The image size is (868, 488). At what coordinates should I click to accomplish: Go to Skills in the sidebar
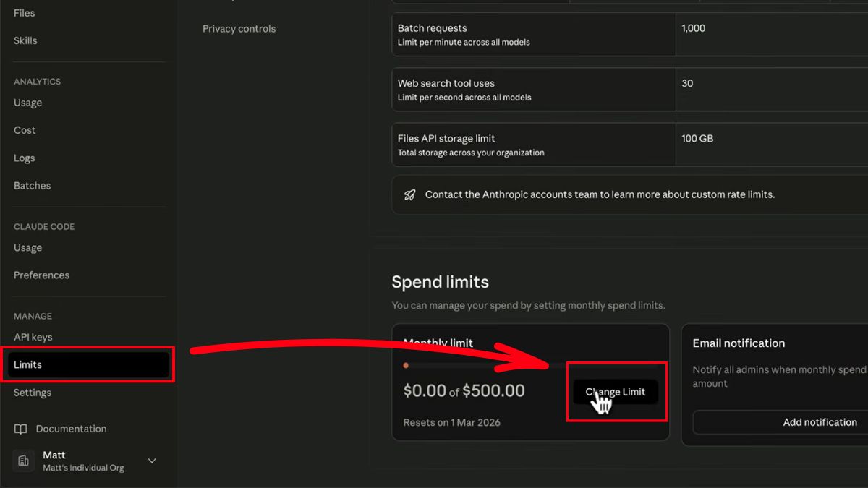(x=25, y=40)
